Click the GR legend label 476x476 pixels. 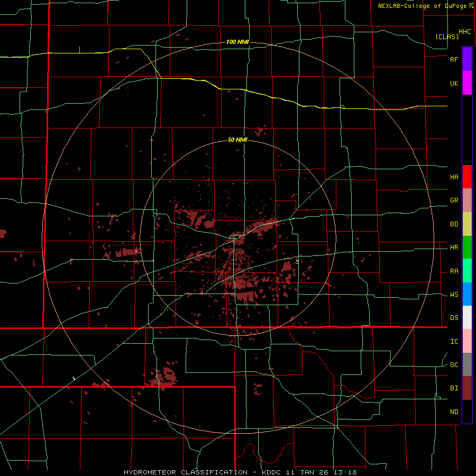[454, 200]
